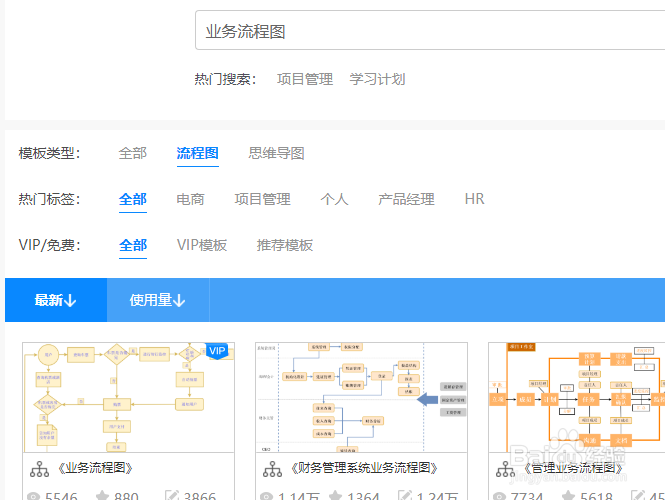Screen dimensions: 665x500
Task: Sort templates by 使用量
Action: pos(158,300)
